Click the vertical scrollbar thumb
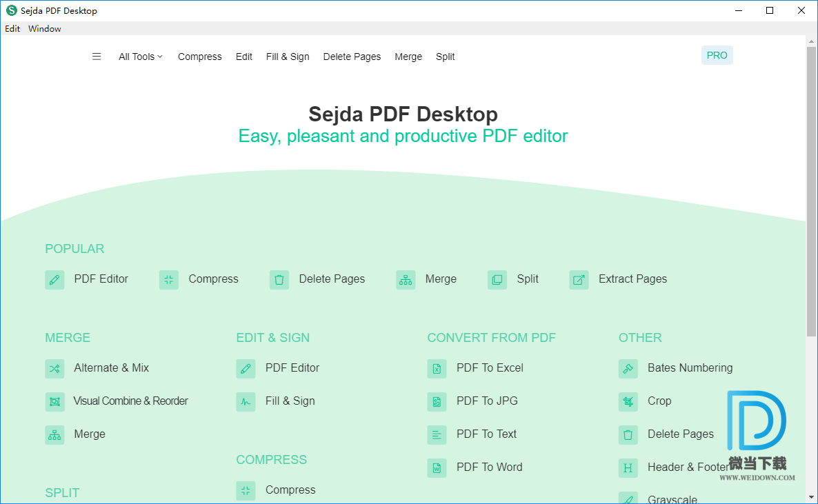The image size is (818, 504). click(x=811, y=192)
